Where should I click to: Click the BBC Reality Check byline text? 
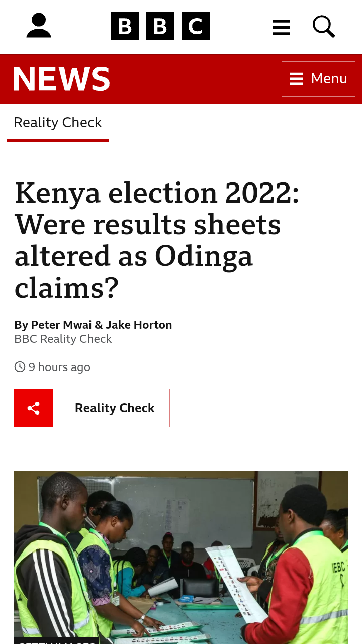click(x=63, y=339)
